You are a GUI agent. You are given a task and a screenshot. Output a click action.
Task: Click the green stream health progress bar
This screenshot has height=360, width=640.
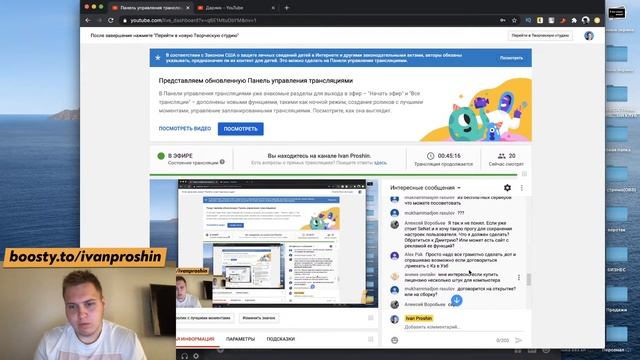click(333, 175)
